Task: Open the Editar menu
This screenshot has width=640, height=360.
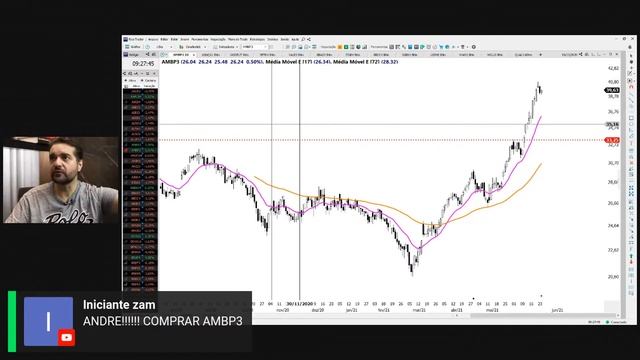Action: coord(164,40)
